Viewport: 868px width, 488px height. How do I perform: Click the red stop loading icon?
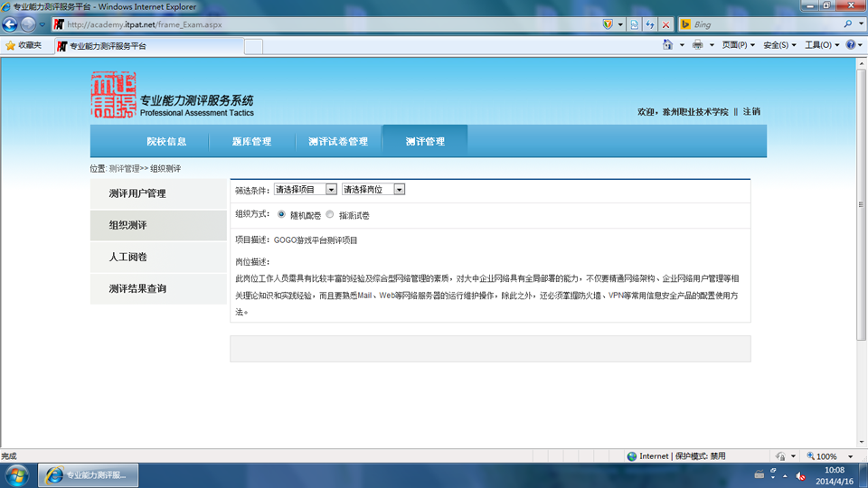tap(666, 24)
